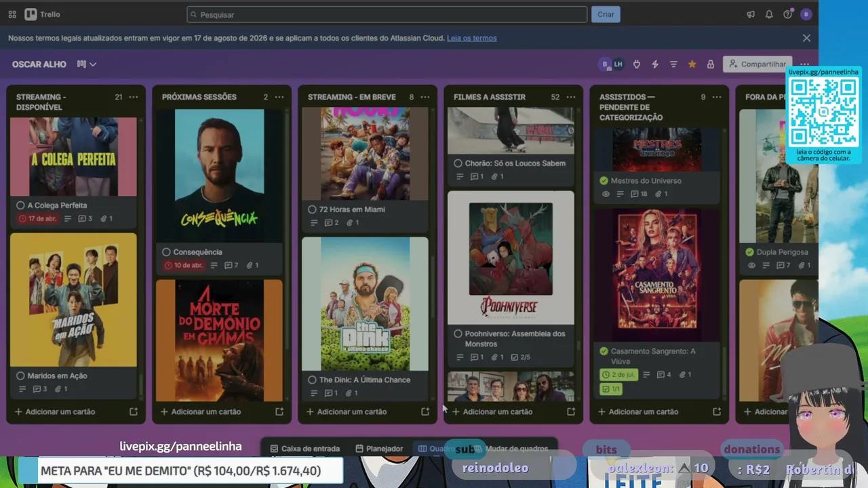Mark 72 Horas em Miami as complete
Screen dimensions: 868x488
point(312,209)
